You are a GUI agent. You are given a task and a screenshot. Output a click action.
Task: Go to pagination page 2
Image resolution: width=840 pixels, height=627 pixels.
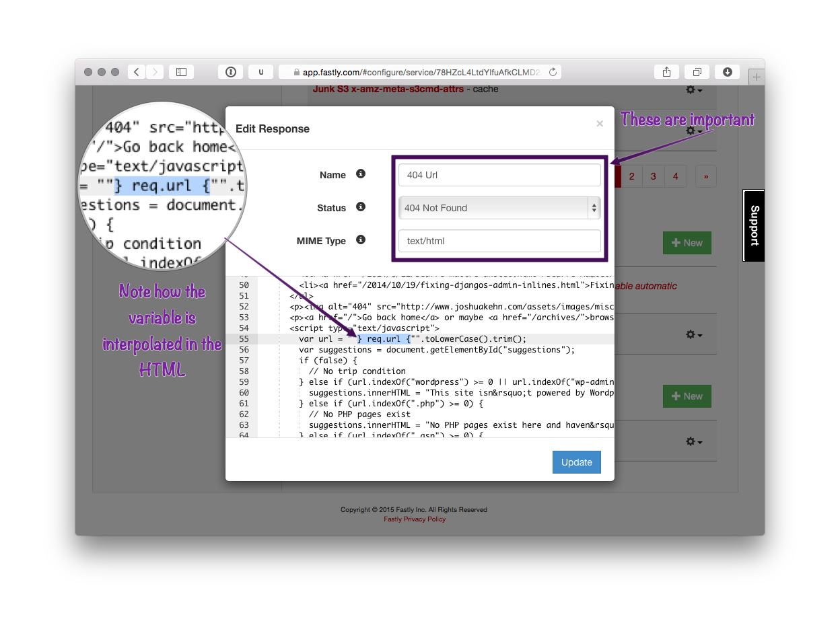(x=631, y=176)
